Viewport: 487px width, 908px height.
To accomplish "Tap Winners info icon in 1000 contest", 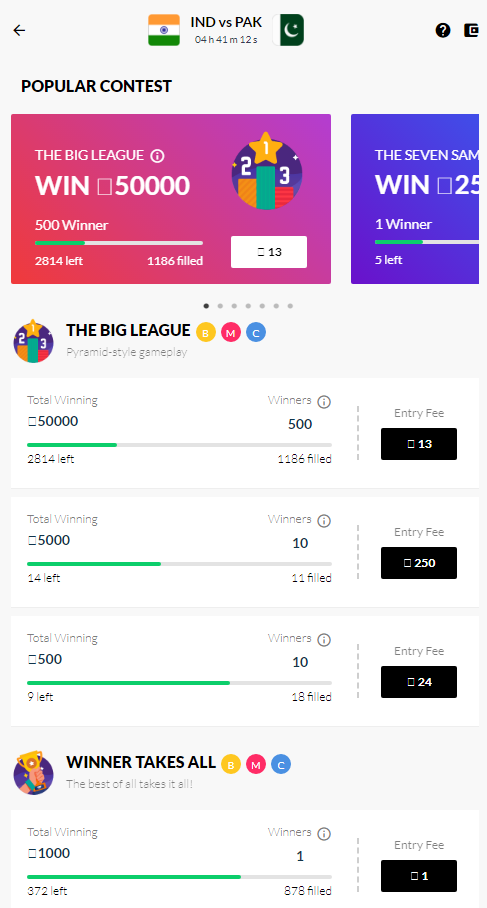I will pos(324,834).
